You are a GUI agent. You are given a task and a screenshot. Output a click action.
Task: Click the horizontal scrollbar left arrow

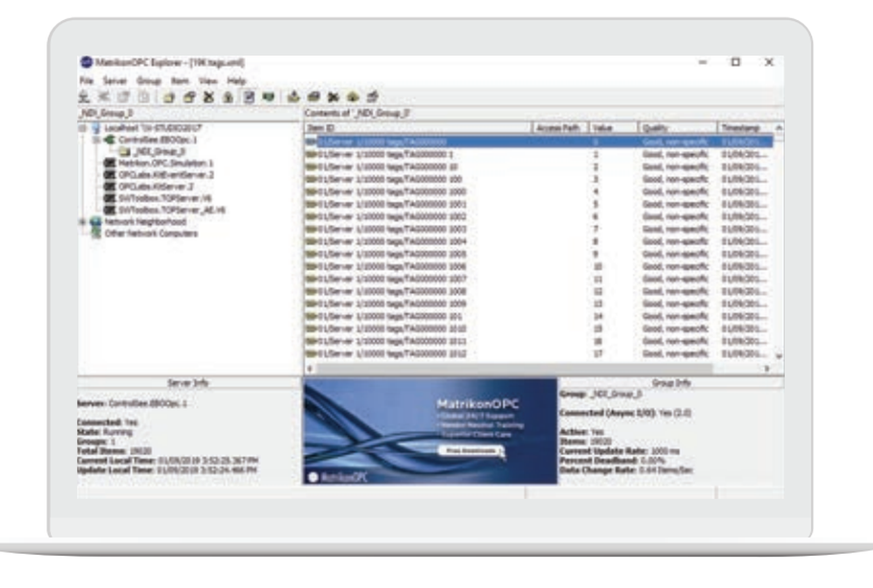pyautogui.click(x=310, y=368)
